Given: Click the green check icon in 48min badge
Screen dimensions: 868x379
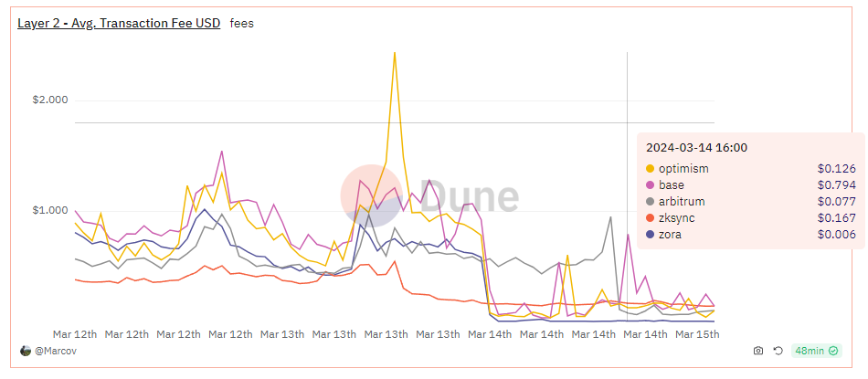Looking at the screenshot, I should pyautogui.click(x=833, y=351).
